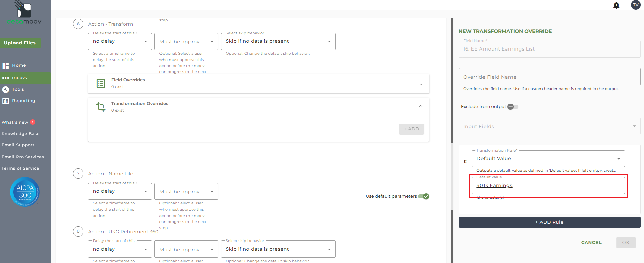Click the AICPA SOC badge
The image size is (644, 263).
pos(25,192)
